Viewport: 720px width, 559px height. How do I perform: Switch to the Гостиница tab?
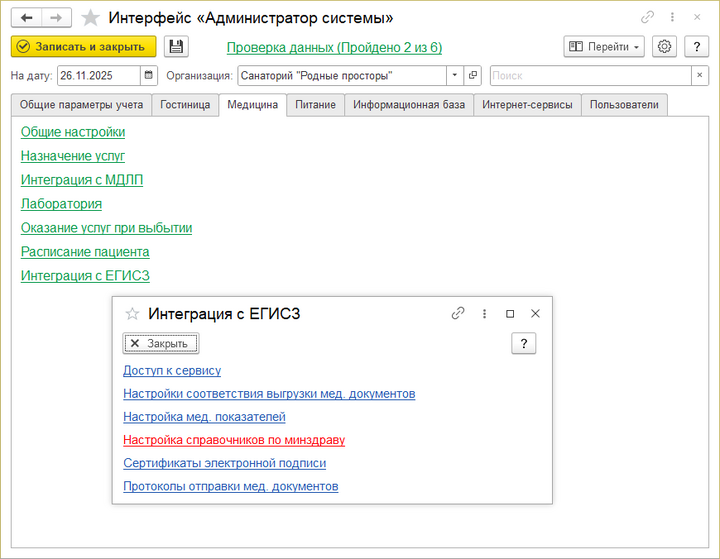(x=185, y=105)
